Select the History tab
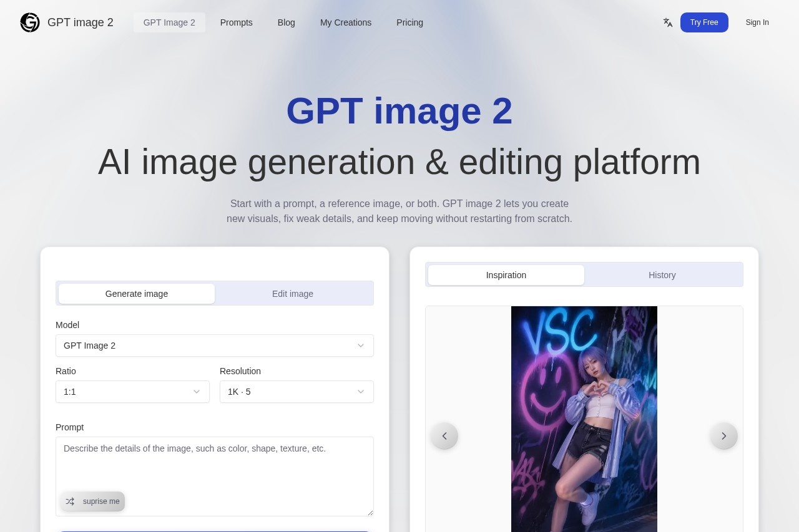 tap(662, 275)
